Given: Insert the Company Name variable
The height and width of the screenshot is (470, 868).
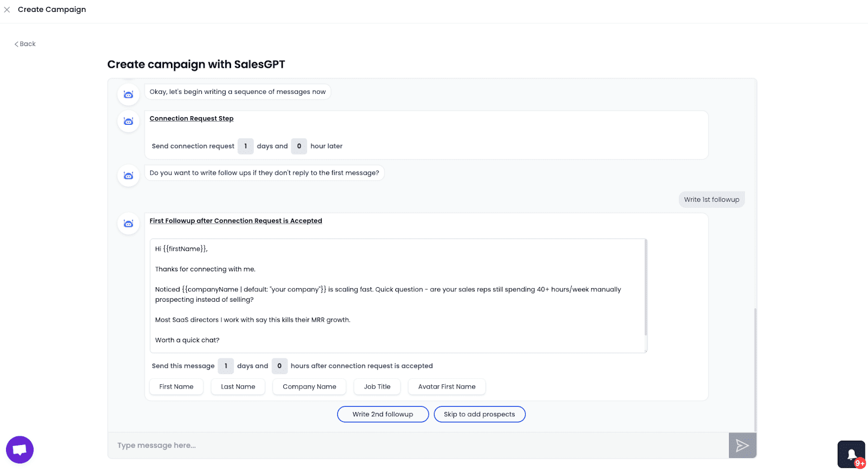Looking at the screenshot, I should click(x=309, y=387).
